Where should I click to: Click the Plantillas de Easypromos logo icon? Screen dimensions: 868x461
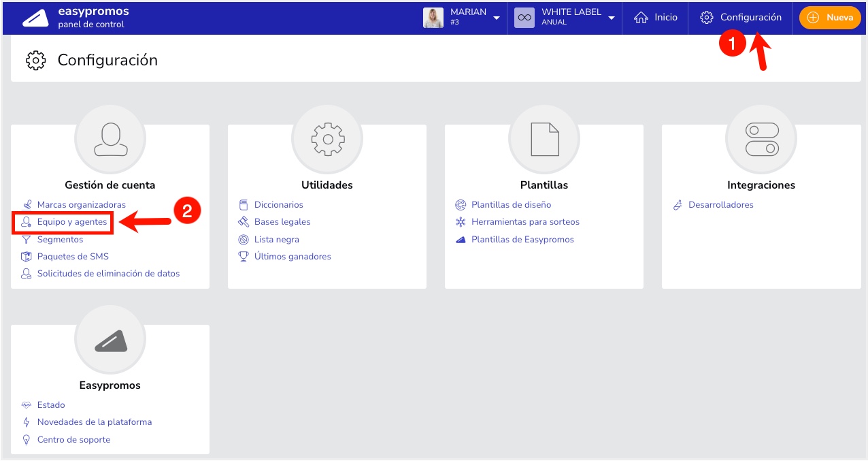(461, 240)
